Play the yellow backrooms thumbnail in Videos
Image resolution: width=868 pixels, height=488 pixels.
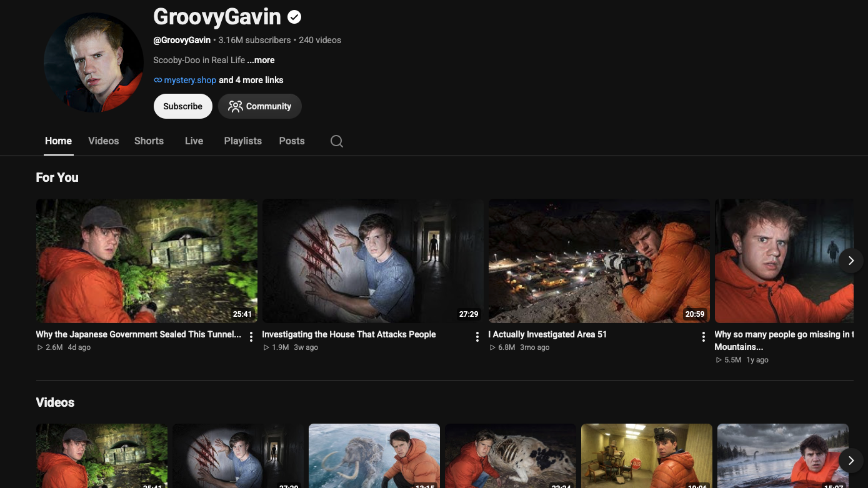pos(647,456)
